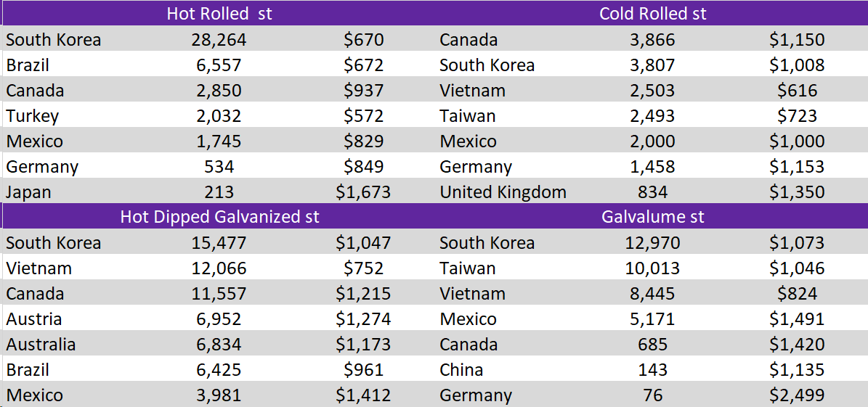
Task: Click the Australia country cell
Action: pos(41,345)
